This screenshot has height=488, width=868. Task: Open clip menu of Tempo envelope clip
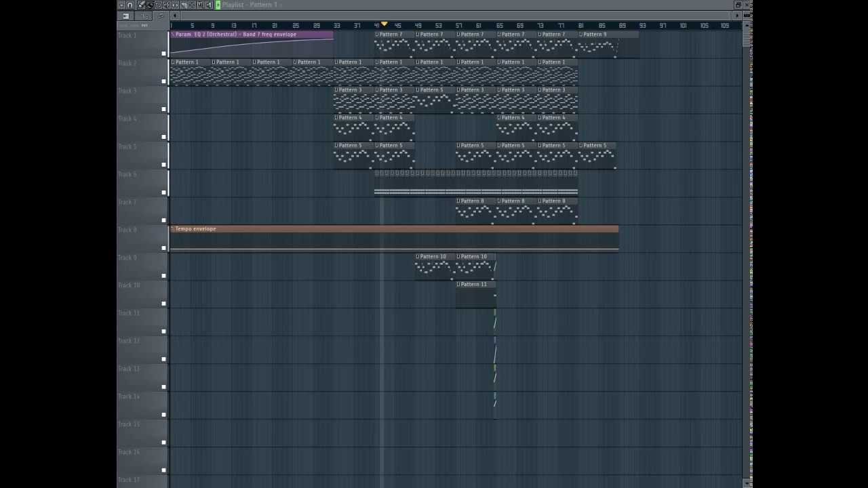[x=173, y=229]
